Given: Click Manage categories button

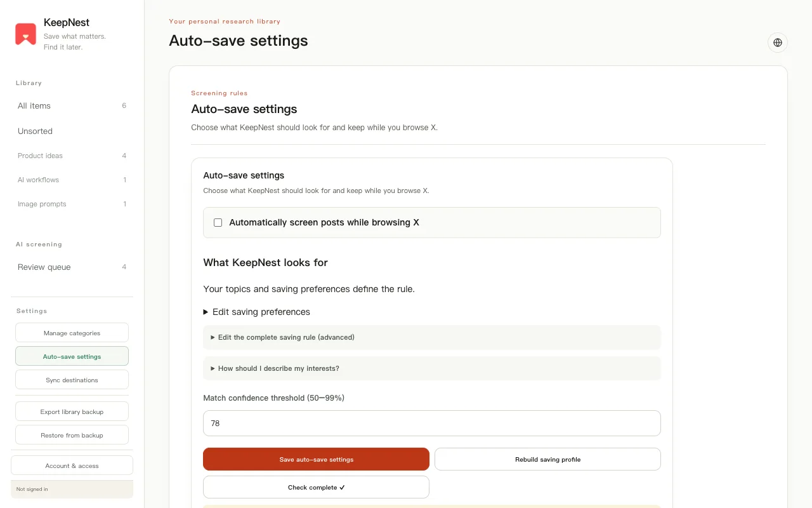Looking at the screenshot, I should click(72, 333).
